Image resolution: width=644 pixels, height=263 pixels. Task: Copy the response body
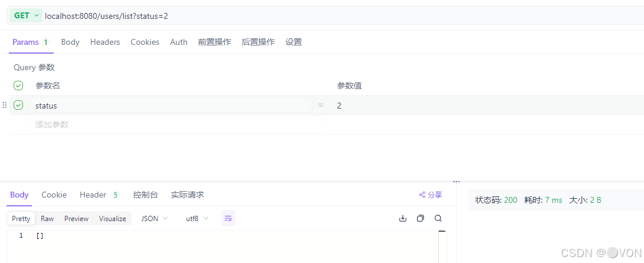click(420, 218)
